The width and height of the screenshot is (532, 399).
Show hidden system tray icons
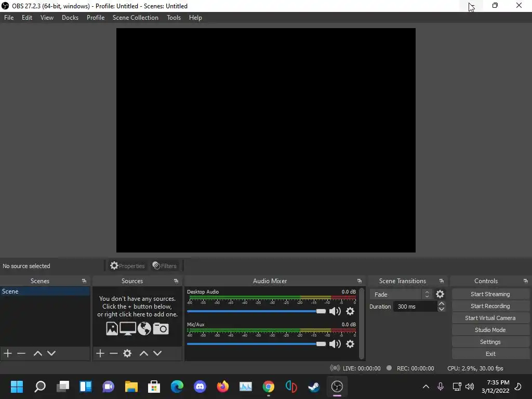click(x=426, y=386)
